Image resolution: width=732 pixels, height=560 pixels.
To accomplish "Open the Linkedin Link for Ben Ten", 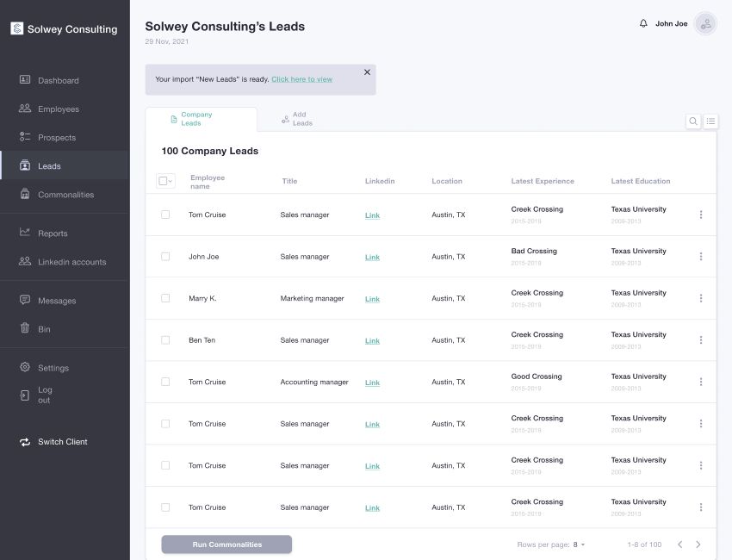I will pyautogui.click(x=372, y=340).
